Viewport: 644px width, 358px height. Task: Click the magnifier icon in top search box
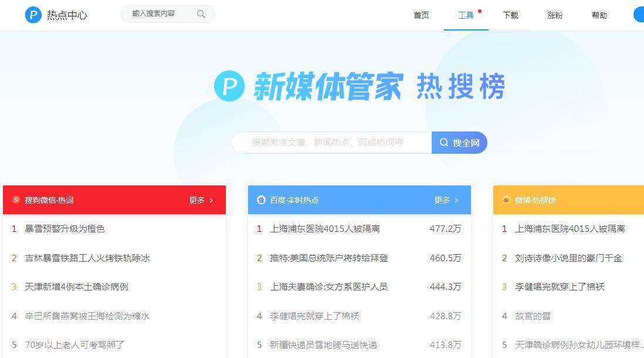(x=201, y=14)
